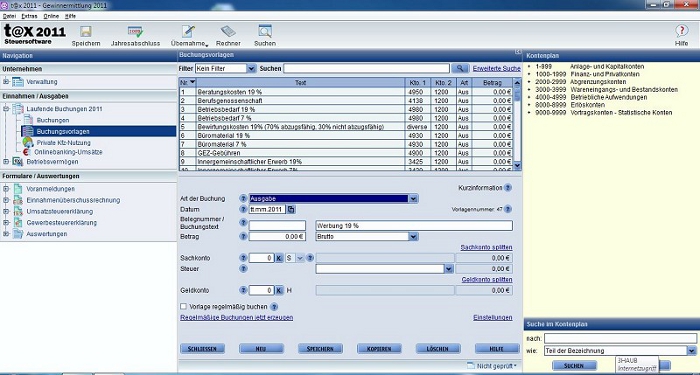The height and width of the screenshot is (375, 700).
Task: Open the Filter dropdown Kein Filter
Action: tap(251, 69)
